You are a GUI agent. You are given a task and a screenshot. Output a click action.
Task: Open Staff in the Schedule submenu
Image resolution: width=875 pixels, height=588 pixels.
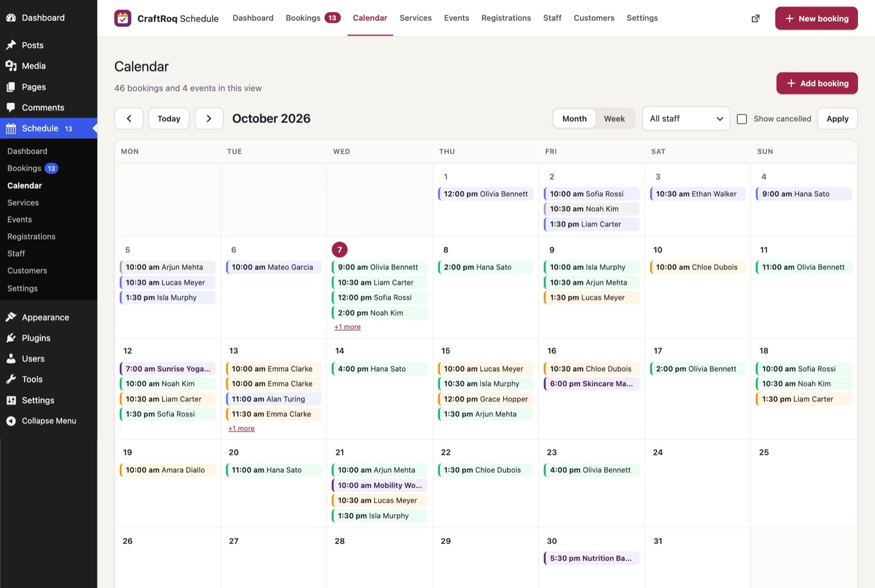[16, 254]
